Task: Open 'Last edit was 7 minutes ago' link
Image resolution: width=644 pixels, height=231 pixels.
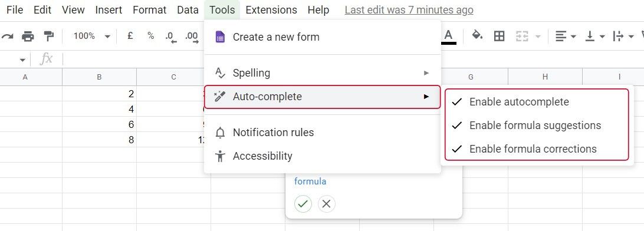Action: (409, 10)
